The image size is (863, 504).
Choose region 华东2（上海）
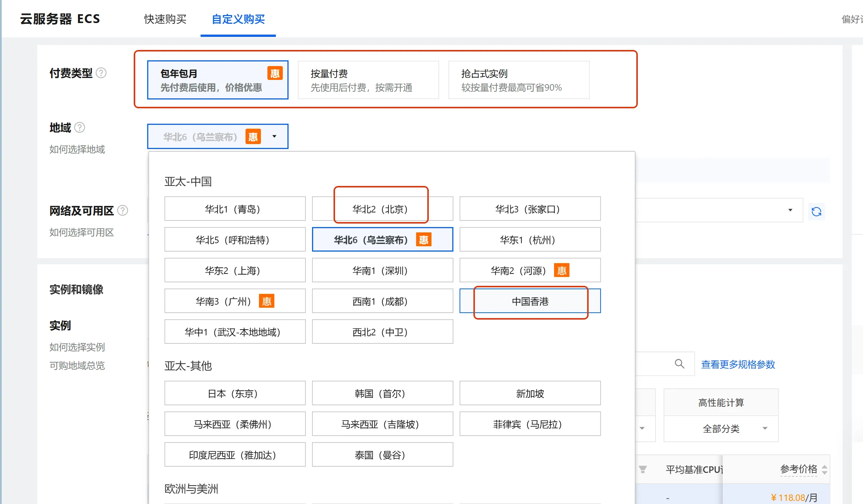235,270
